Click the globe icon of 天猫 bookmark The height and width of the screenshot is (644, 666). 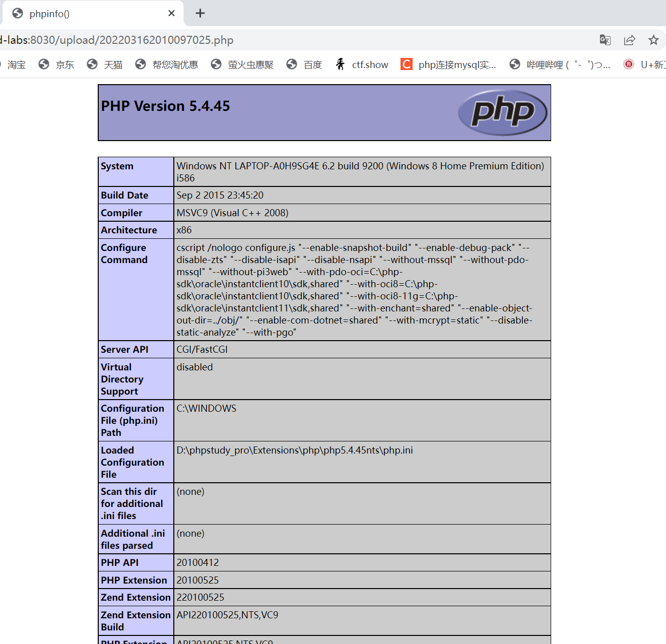tap(92, 64)
